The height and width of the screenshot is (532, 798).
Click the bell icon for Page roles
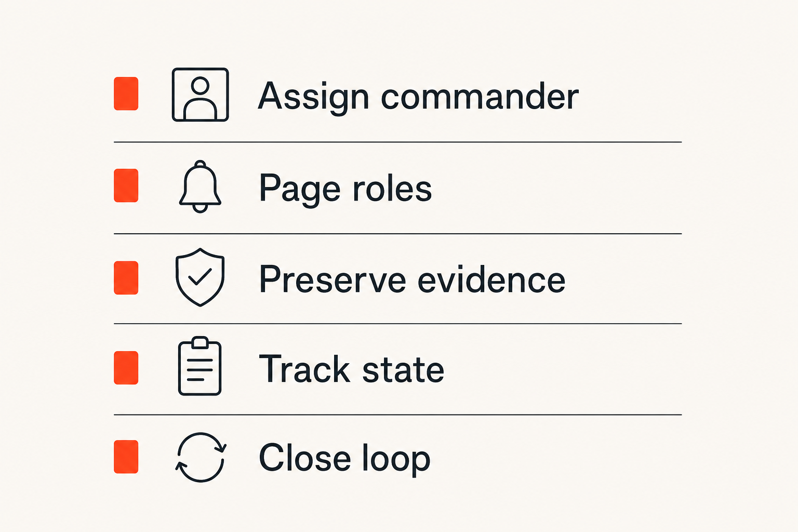click(x=200, y=187)
